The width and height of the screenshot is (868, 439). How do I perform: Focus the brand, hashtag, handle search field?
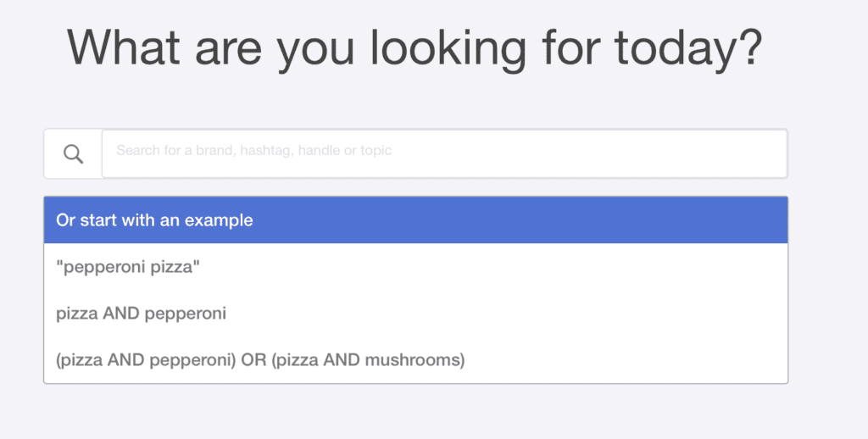tap(444, 154)
